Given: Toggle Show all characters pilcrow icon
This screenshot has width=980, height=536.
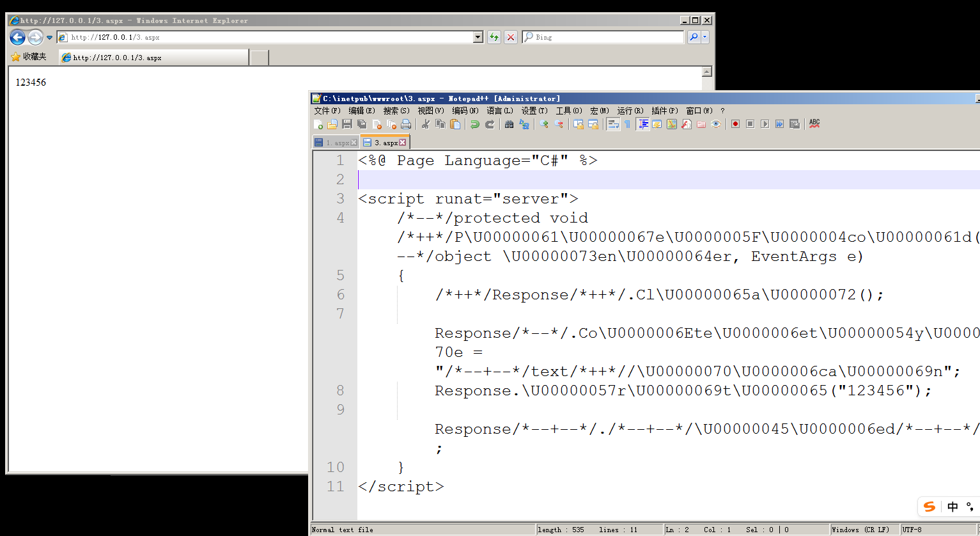Looking at the screenshot, I should 628,124.
